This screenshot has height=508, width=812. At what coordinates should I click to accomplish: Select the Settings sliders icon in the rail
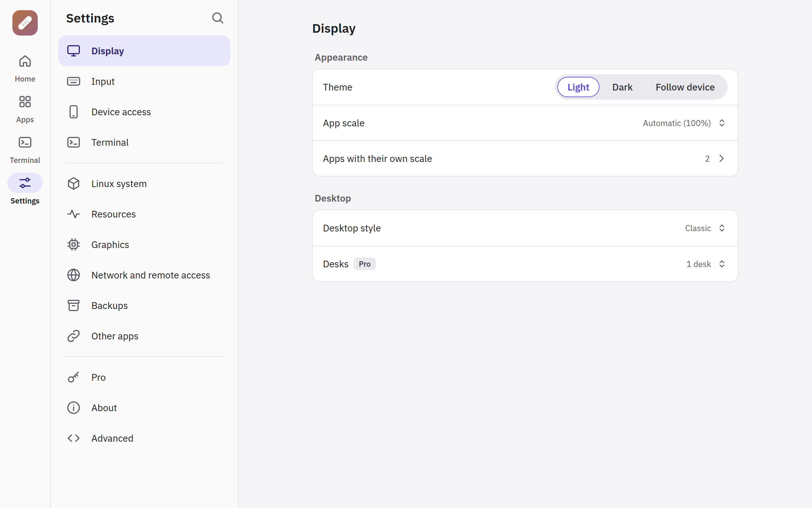coord(25,183)
